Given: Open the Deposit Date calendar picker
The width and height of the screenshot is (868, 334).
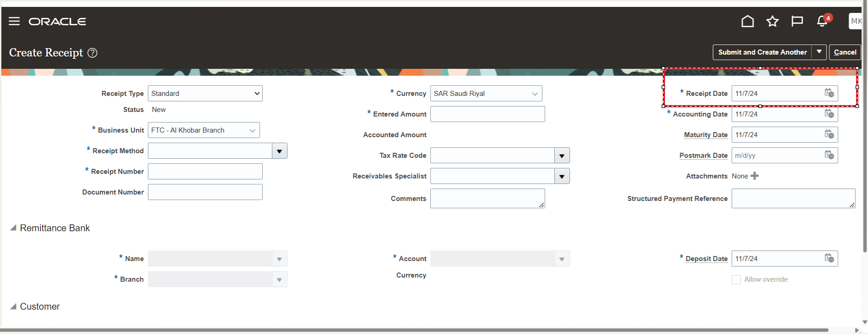Looking at the screenshot, I should 829,258.
